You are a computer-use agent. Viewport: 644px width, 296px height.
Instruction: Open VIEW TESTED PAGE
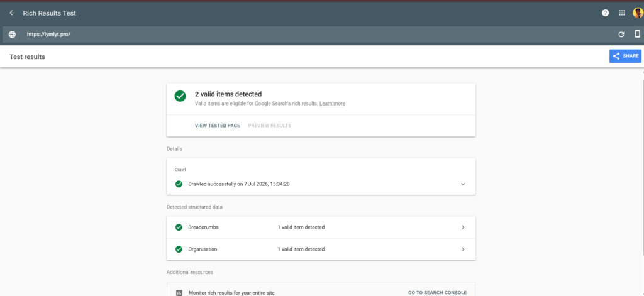pos(217,126)
